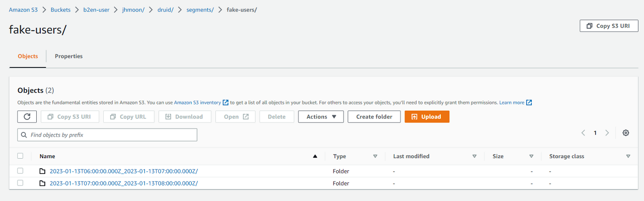Sort by Last modified column arrow
644x201 pixels.
[x=474, y=157]
